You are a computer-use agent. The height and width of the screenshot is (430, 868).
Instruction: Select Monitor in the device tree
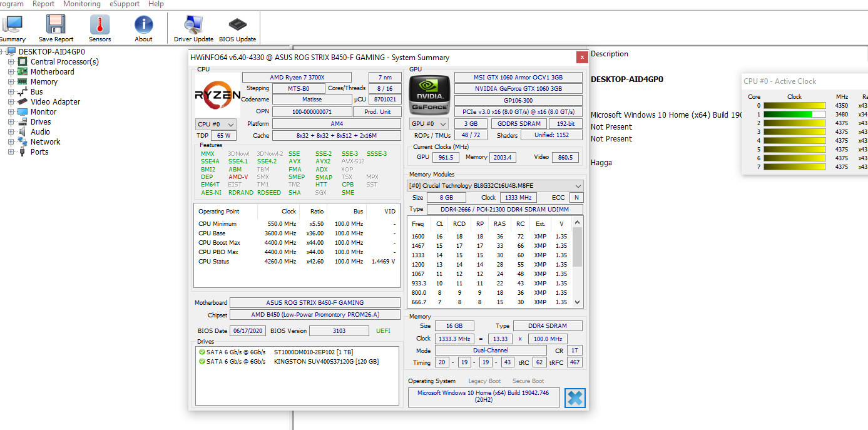point(43,111)
